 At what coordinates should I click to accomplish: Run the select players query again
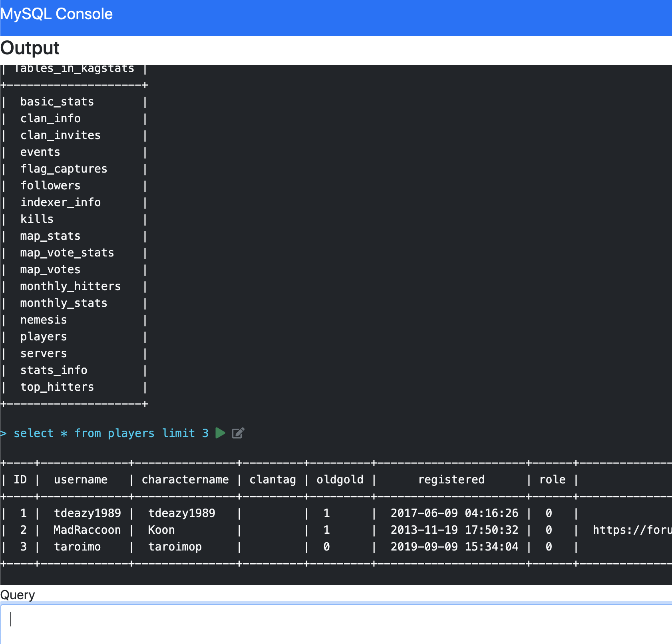coord(220,433)
